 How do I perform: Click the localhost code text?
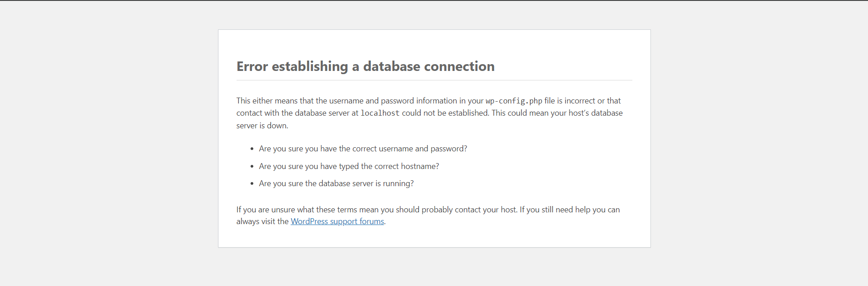pos(379,113)
